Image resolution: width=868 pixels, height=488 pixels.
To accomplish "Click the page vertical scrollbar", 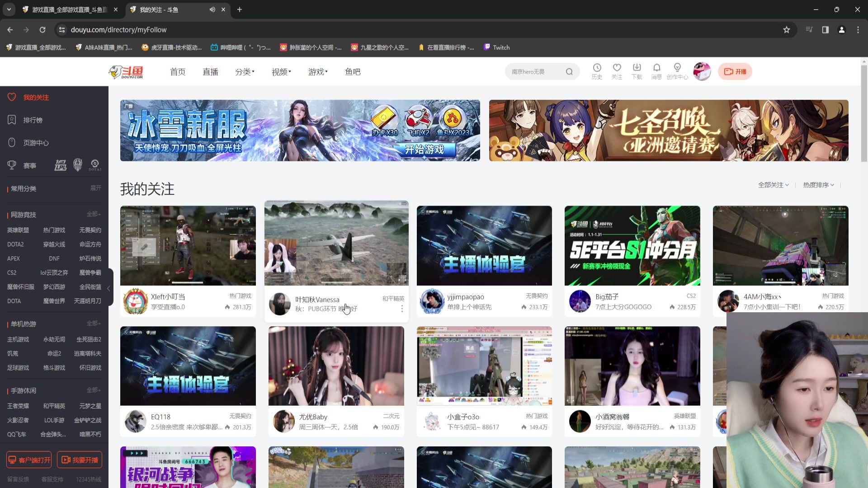I will (x=864, y=113).
